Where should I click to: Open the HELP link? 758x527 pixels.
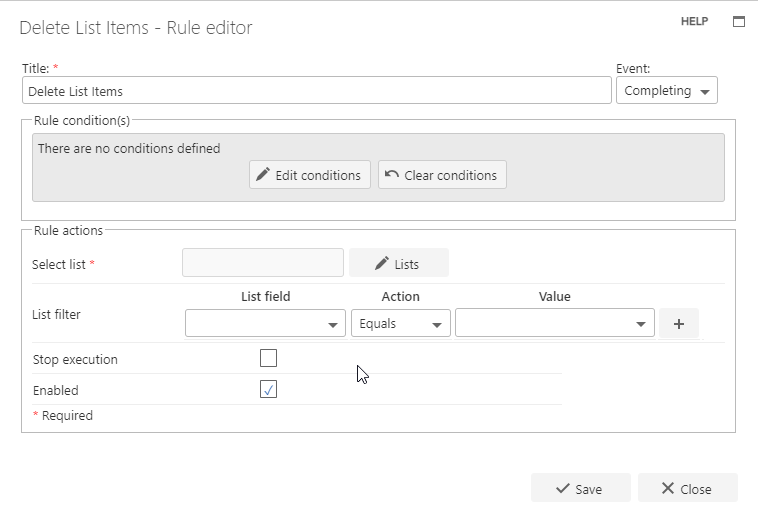point(694,21)
